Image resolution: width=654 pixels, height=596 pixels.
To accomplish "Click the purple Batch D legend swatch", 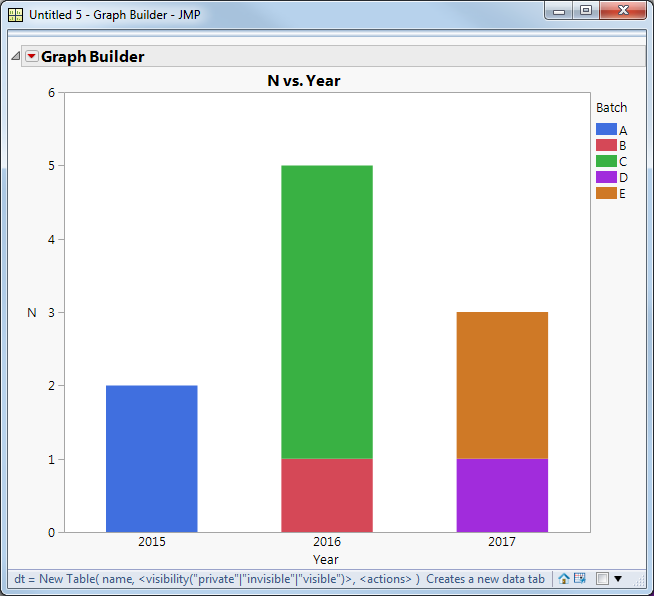I will 606,177.
